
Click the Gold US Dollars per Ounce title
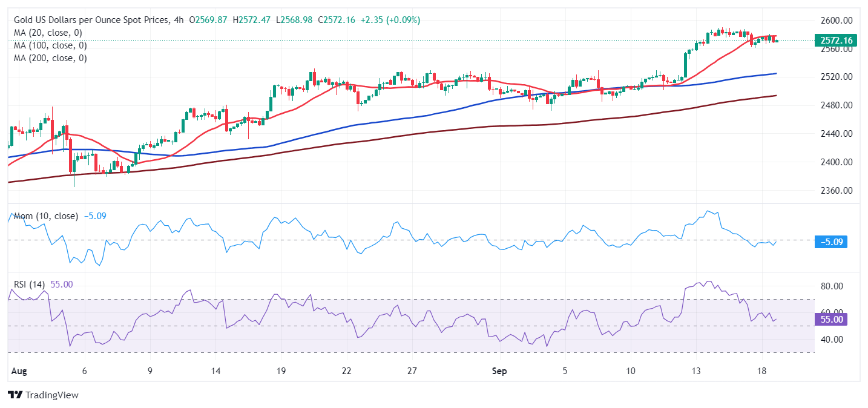coord(92,20)
